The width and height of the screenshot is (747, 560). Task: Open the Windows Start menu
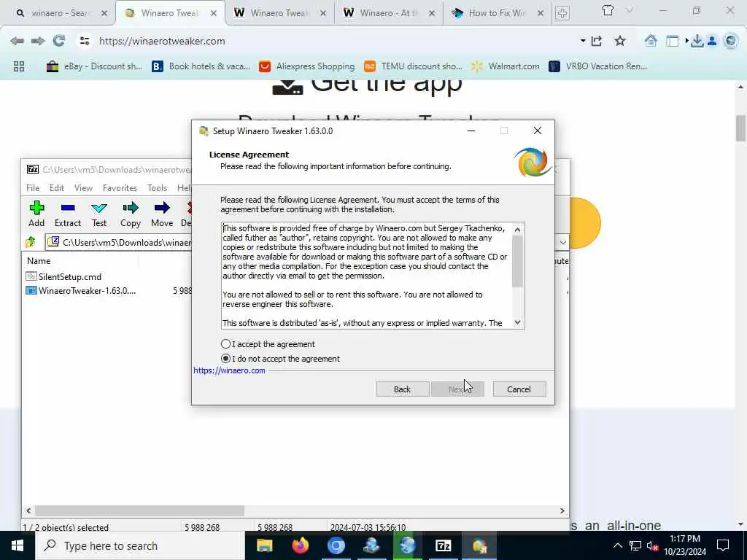click(18, 545)
